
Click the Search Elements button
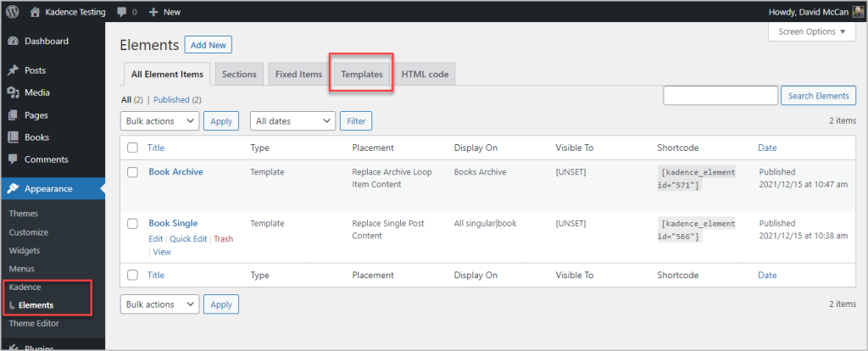click(818, 96)
